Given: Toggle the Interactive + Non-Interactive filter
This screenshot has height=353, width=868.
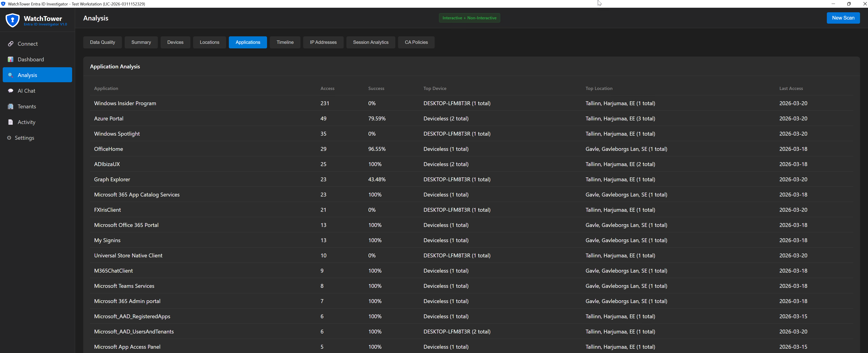Looking at the screenshot, I should 469,17.
